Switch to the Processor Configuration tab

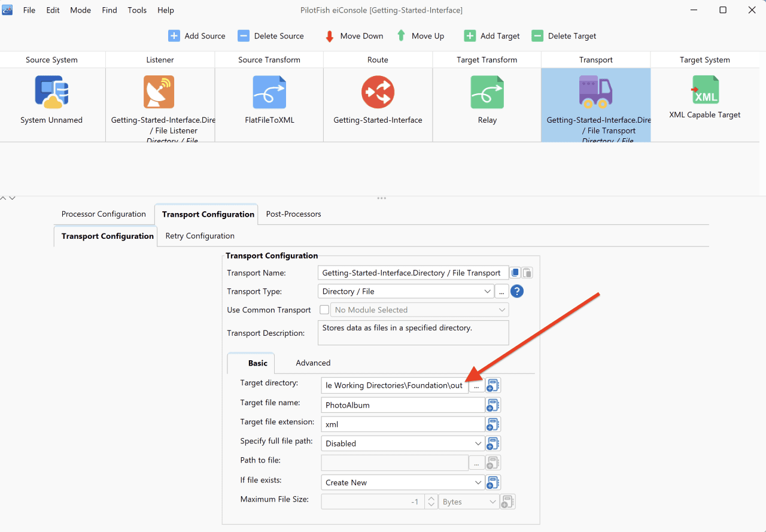coord(104,214)
